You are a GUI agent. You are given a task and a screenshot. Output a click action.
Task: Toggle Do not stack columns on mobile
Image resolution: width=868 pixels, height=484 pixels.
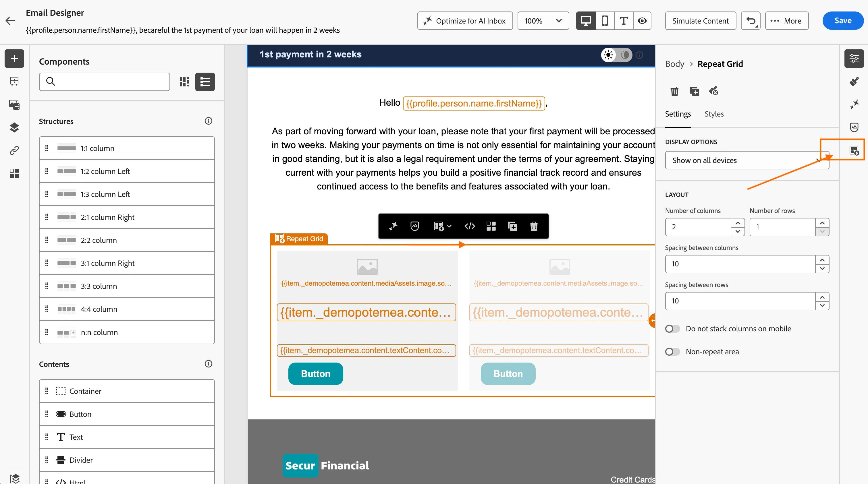(672, 329)
